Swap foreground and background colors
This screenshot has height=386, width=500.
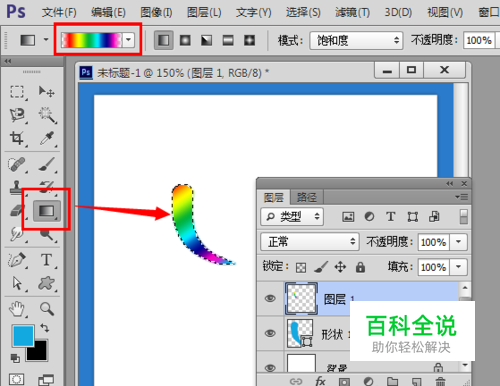click(x=44, y=328)
